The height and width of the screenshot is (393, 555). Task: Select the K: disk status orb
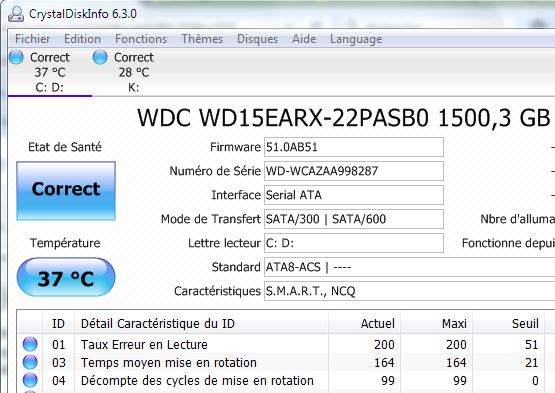100,57
